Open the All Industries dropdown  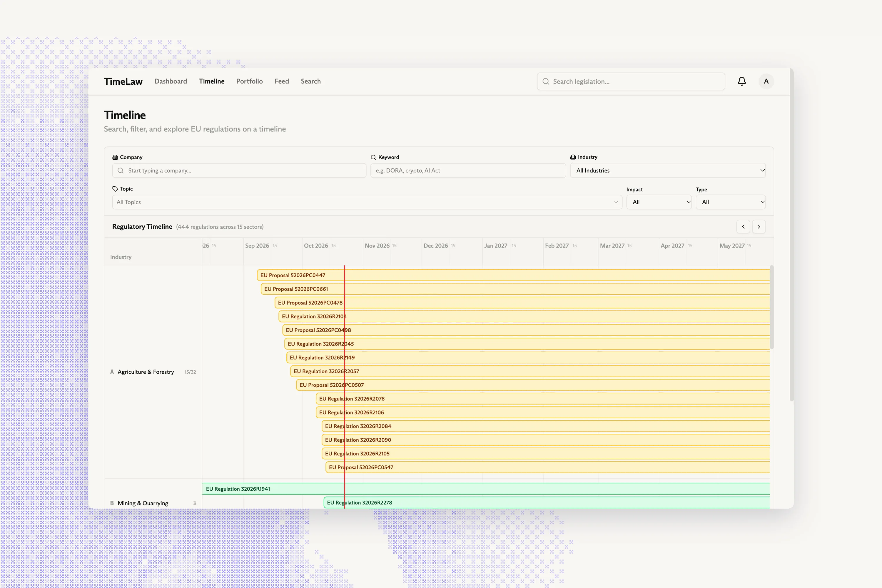(x=668, y=171)
